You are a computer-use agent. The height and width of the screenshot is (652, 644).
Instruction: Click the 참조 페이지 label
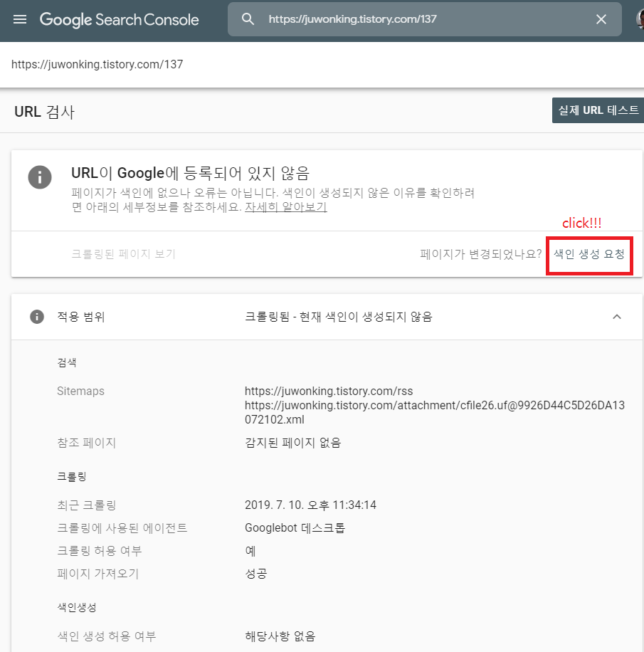[x=86, y=443]
